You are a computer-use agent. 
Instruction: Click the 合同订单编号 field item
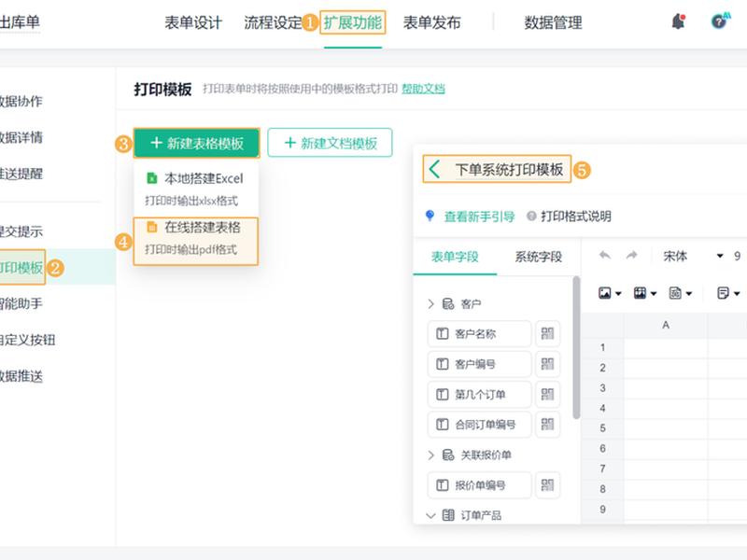pos(479,425)
